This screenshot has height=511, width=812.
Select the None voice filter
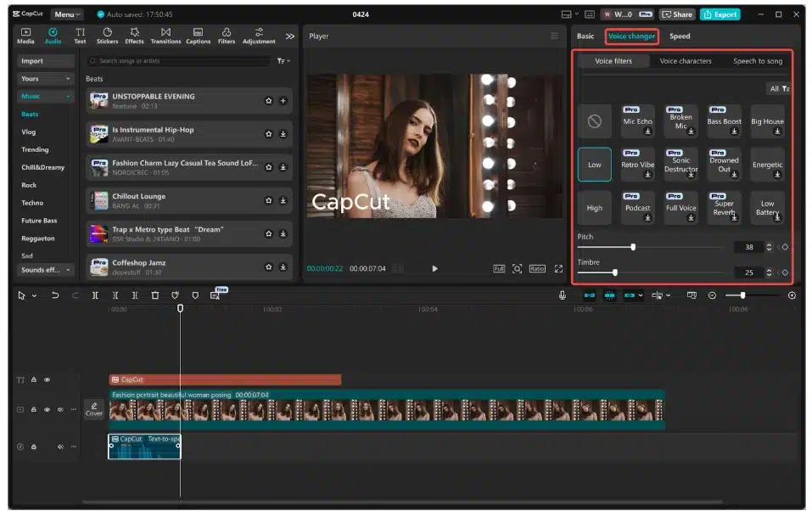click(595, 121)
